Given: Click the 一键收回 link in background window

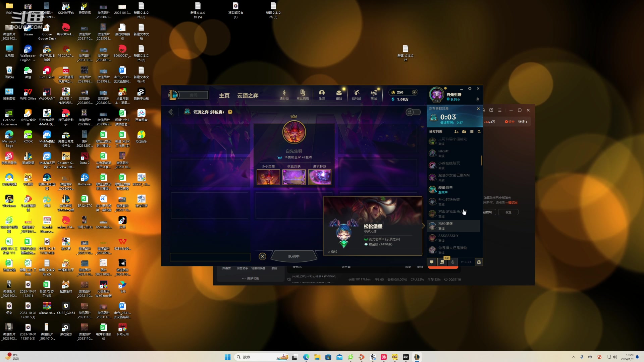Looking at the screenshot, I should pos(512,202).
